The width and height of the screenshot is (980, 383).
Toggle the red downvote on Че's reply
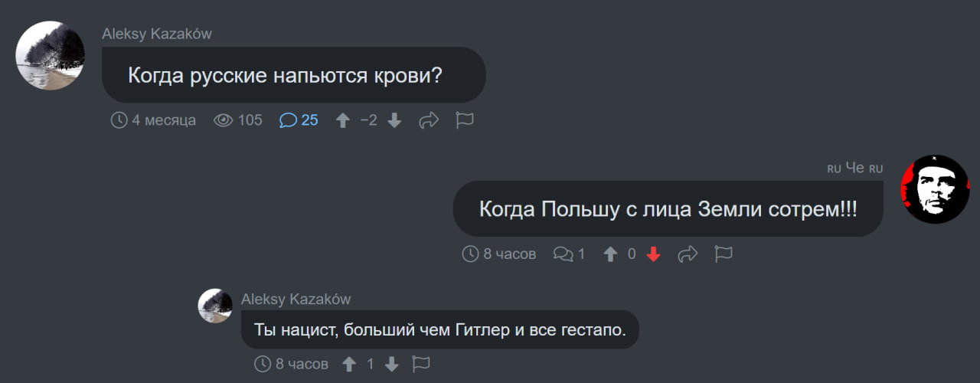653,254
